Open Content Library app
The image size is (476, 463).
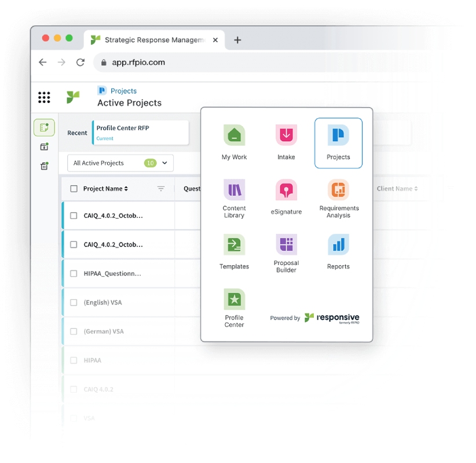tap(234, 199)
